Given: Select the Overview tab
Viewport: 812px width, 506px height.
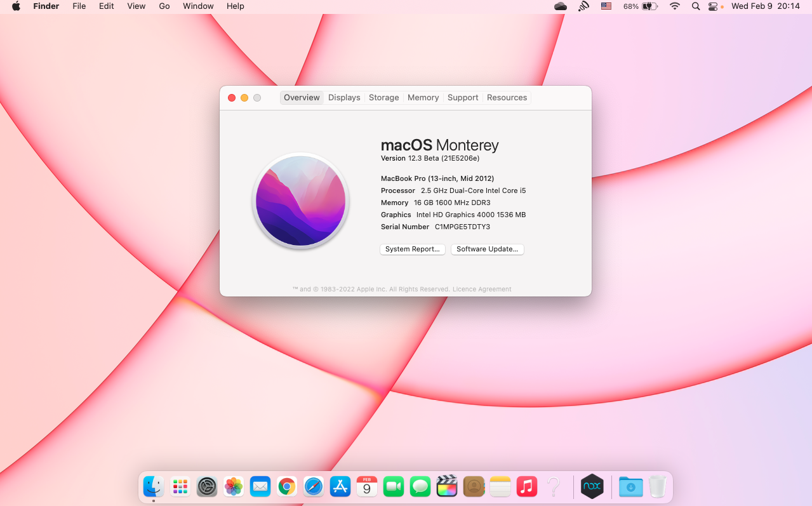Looking at the screenshot, I should coord(302,98).
